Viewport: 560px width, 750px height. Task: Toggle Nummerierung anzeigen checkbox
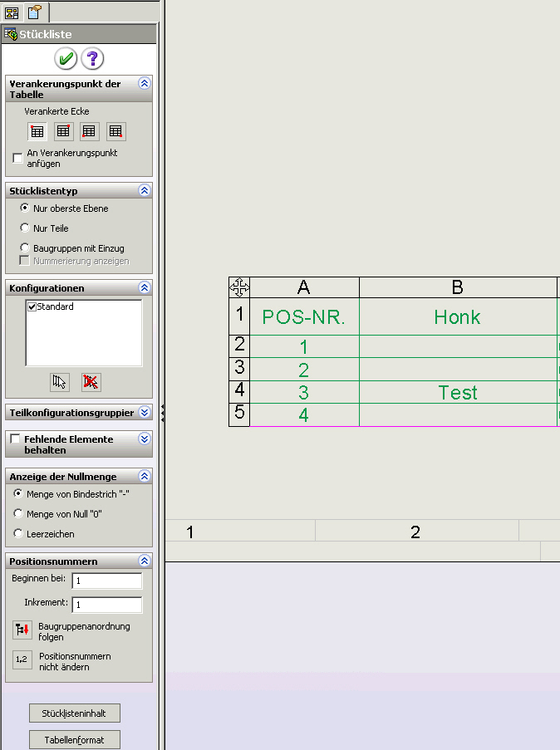click(24, 260)
